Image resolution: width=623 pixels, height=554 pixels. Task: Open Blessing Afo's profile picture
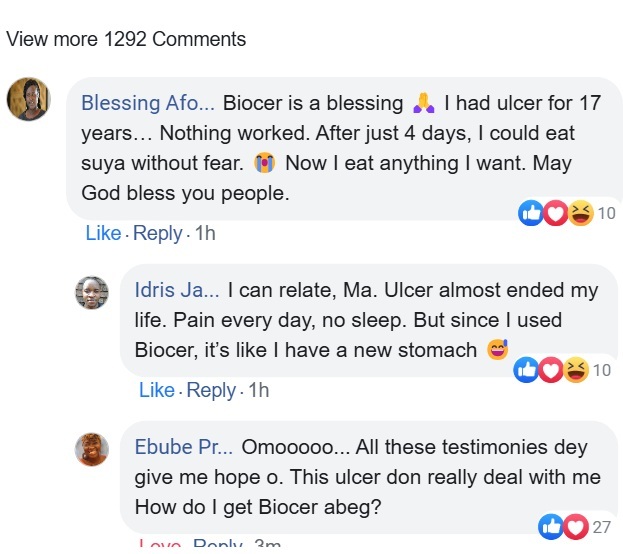(29, 99)
